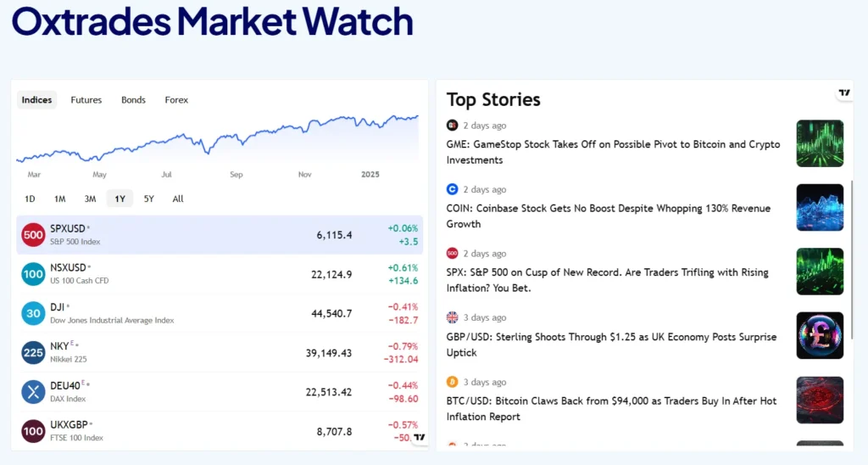This screenshot has width=868, height=465.
Task: Switch chart range to 5Y
Action: pyautogui.click(x=149, y=199)
